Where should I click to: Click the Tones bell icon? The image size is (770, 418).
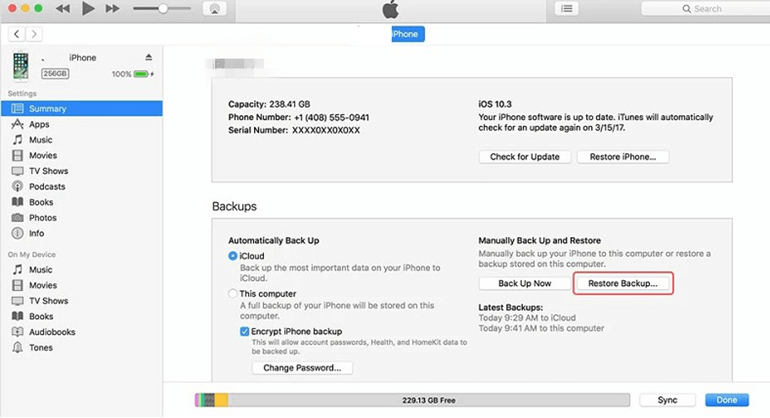point(18,348)
